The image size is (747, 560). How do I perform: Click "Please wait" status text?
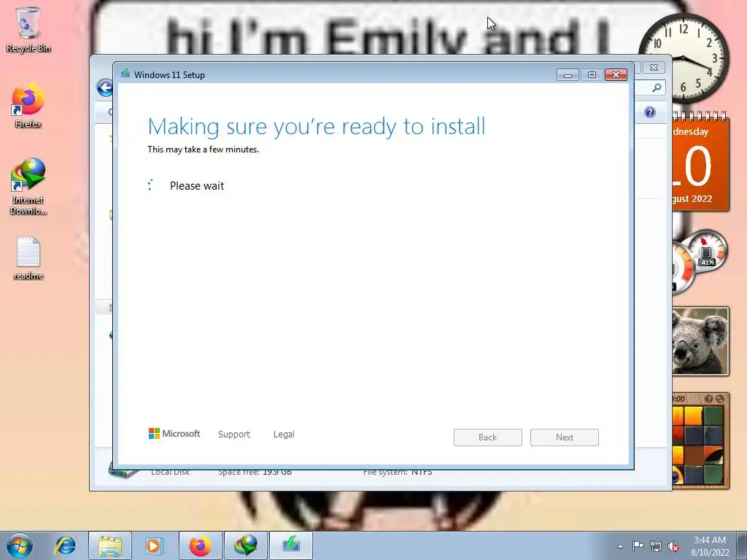[x=197, y=186]
